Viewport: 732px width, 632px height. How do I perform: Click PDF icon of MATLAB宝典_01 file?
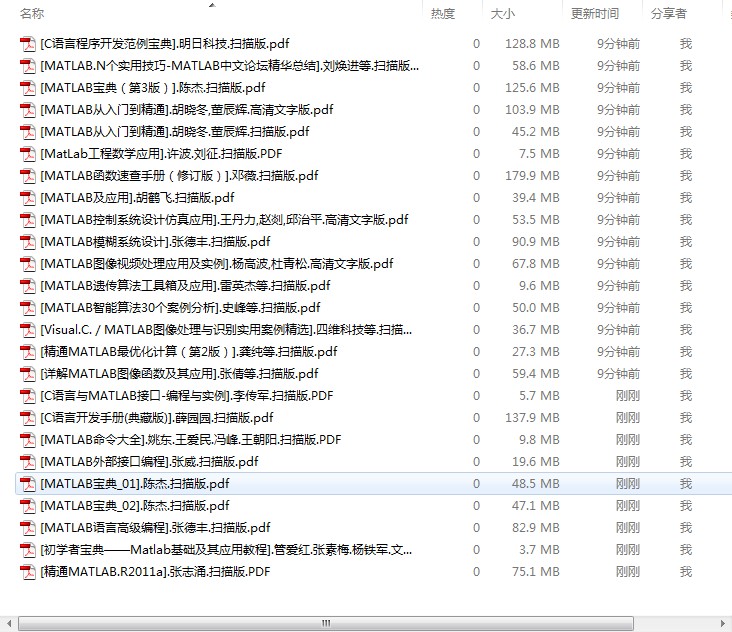[28, 484]
